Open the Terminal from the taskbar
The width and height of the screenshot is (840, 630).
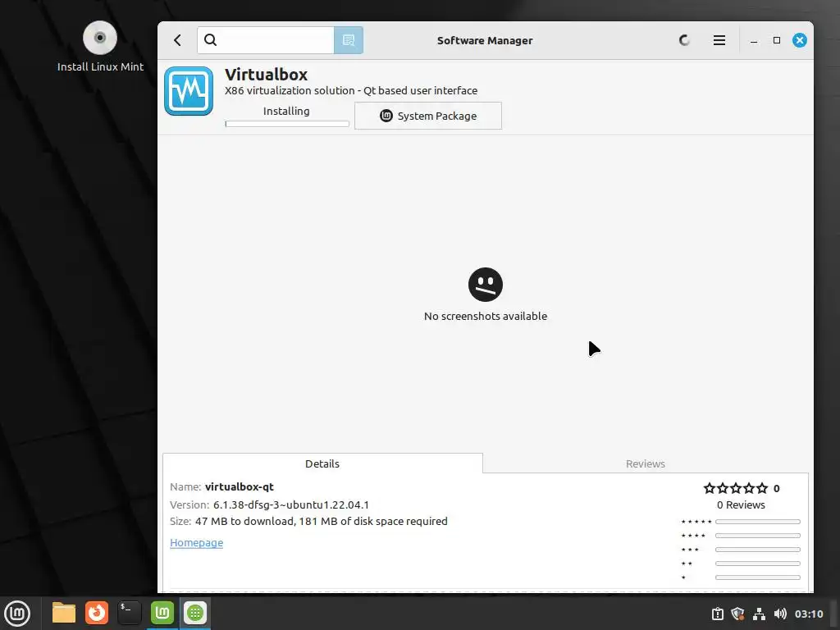[130, 613]
